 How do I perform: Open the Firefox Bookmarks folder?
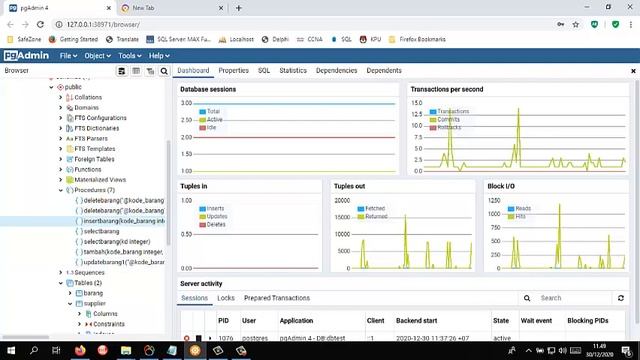click(x=417, y=39)
